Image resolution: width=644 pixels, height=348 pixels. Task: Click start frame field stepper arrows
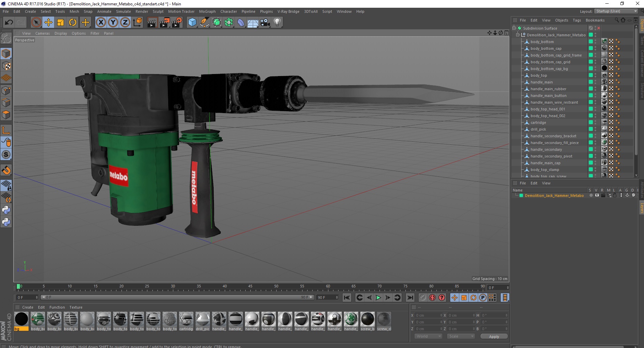[x=36, y=298]
